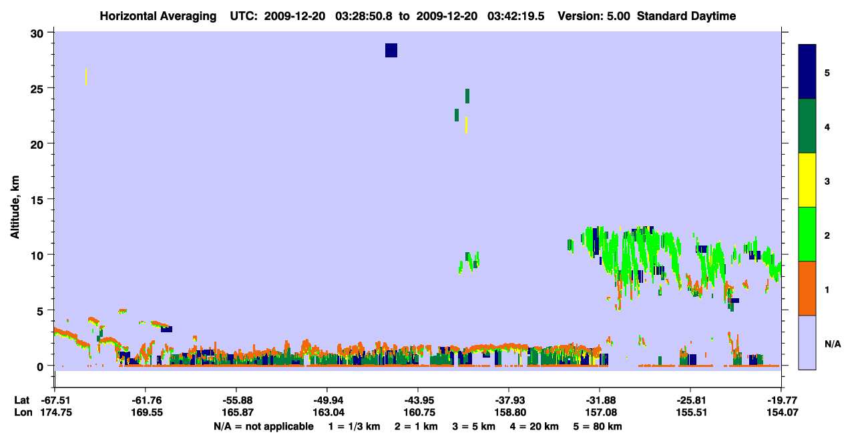Click longitude value 160.75
Image resolution: width=868 pixels, height=445 pixels.
click(418, 412)
